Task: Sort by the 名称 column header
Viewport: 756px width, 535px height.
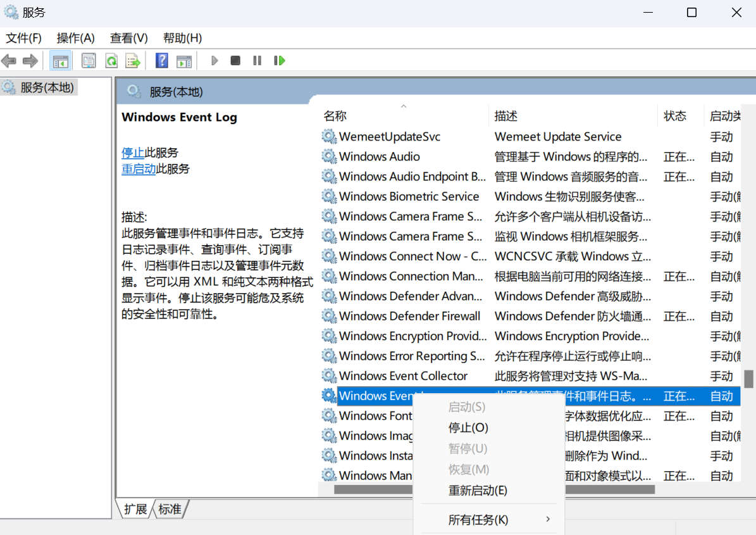Action: point(335,116)
